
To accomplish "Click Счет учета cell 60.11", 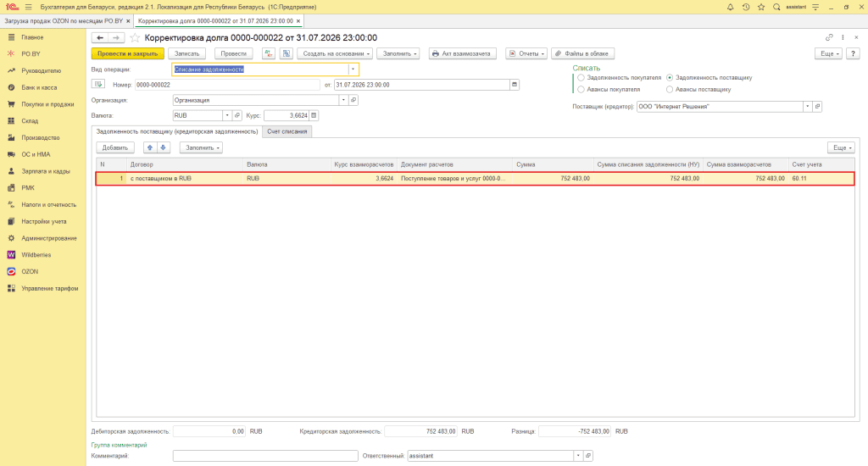I will [821, 179].
